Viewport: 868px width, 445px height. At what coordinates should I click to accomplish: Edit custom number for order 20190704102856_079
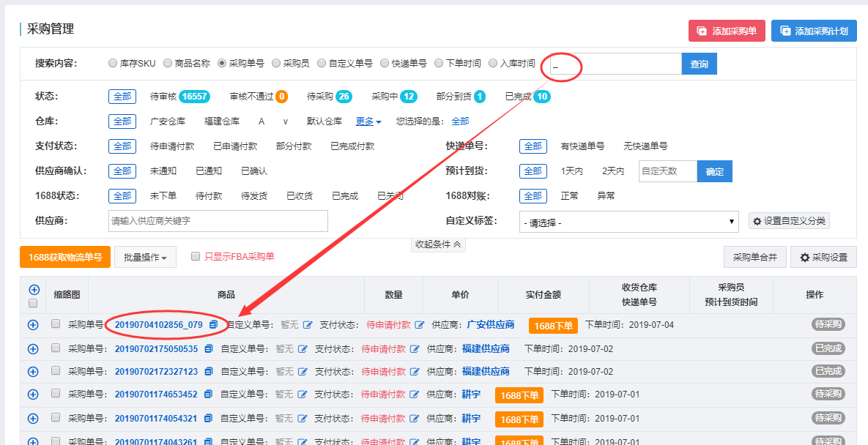(308, 325)
